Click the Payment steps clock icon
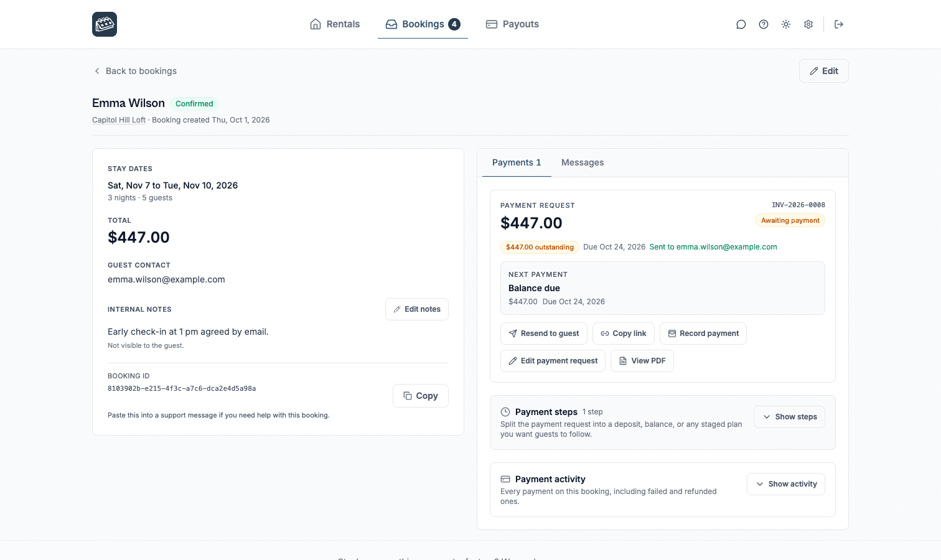The image size is (941, 560). coord(505,412)
